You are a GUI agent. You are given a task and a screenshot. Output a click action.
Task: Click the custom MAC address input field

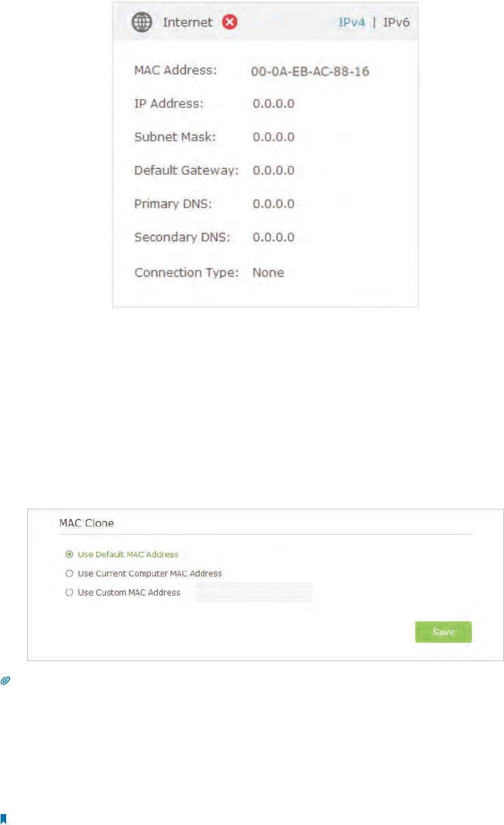pyautogui.click(x=253, y=592)
